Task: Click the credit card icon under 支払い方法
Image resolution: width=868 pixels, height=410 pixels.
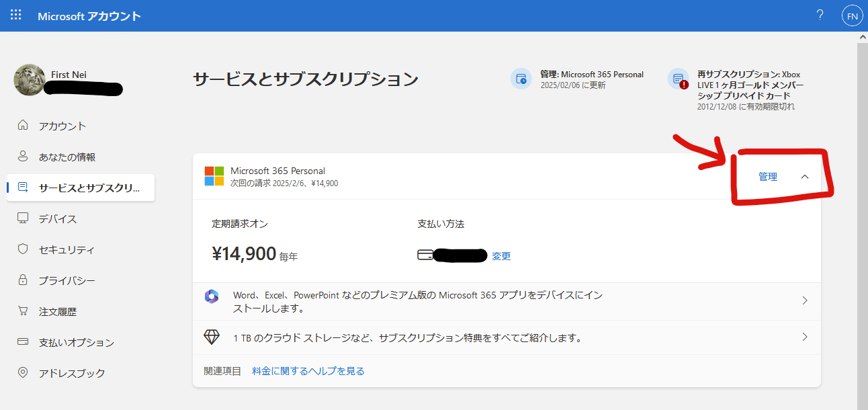Action: click(x=425, y=255)
